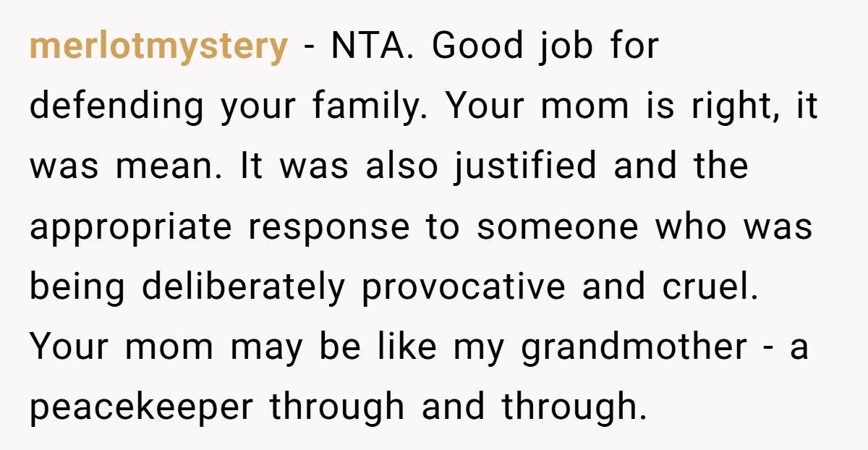Place cursor on the word "response"
868x450 pixels.
tap(329, 227)
